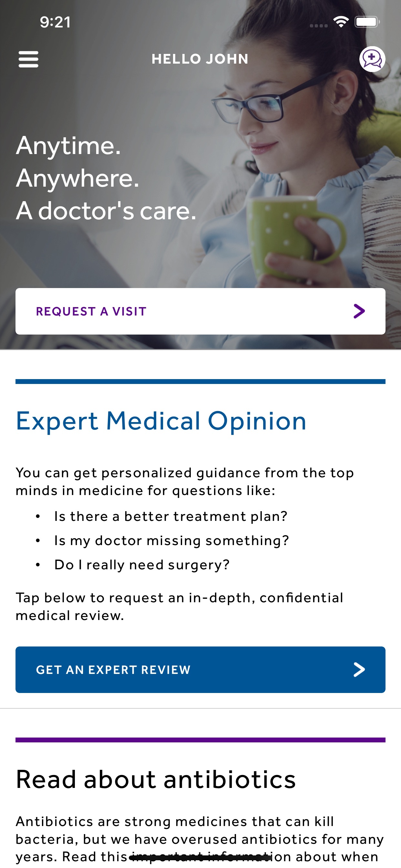The width and height of the screenshot is (401, 868).
Task: Tap the home indicator bar at bottom
Action: [200, 858]
